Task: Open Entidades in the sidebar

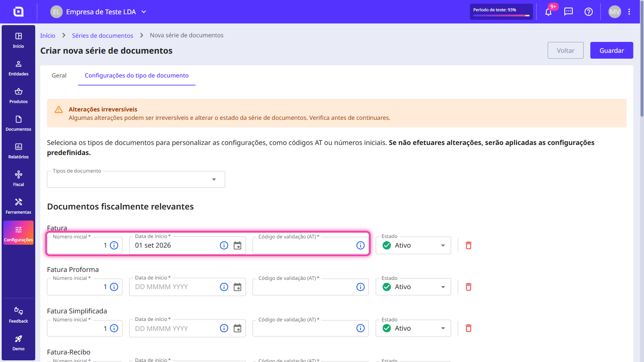Action: (18, 68)
